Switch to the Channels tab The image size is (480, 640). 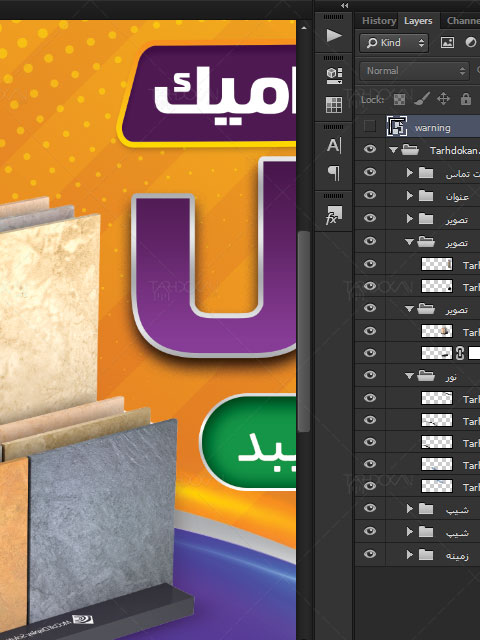pyautogui.click(x=463, y=20)
